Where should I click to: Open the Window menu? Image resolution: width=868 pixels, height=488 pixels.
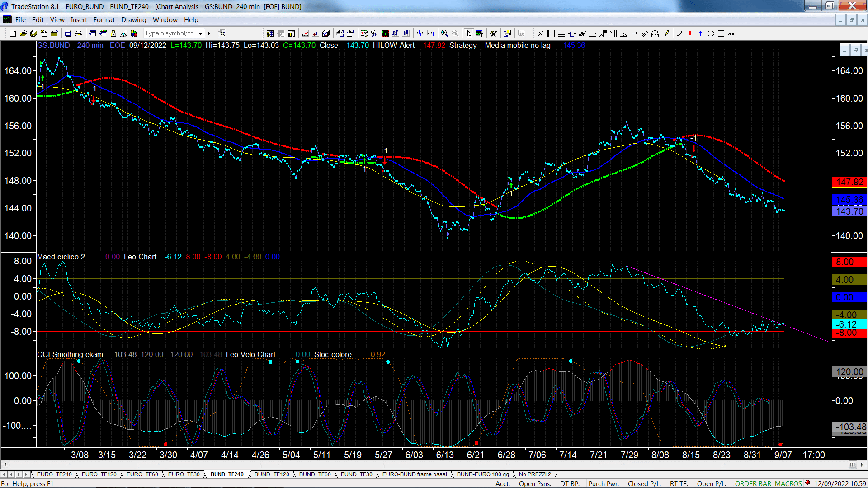[x=165, y=20]
